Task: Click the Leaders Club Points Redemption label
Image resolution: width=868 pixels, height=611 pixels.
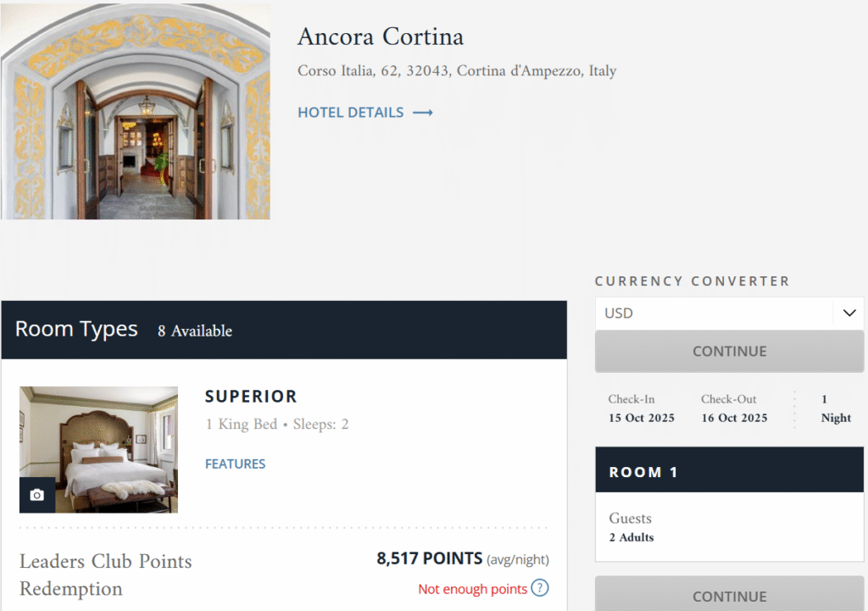Action: pyautogui.click(x=106, y=575)
